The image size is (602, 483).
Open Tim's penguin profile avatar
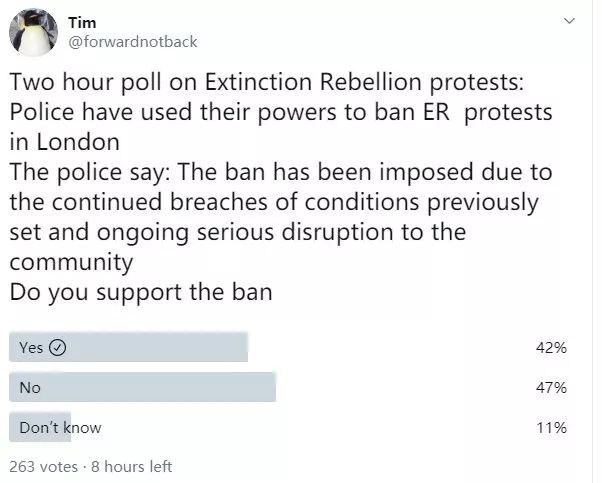[33, 32]
